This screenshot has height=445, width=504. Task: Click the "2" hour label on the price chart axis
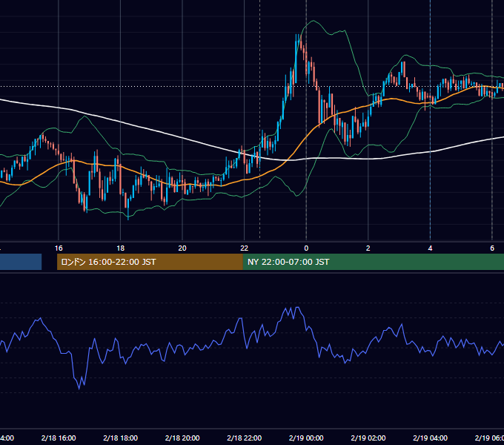tap(368, 248)
